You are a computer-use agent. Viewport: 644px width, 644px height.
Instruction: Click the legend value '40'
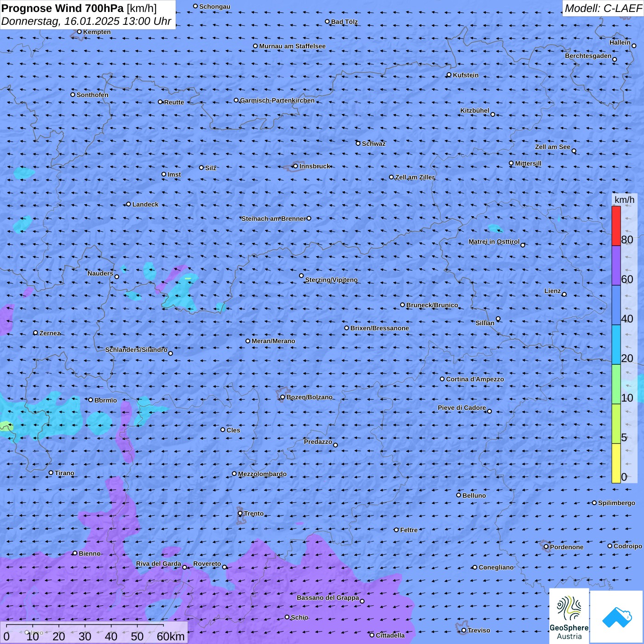click(x=627, y=319)
